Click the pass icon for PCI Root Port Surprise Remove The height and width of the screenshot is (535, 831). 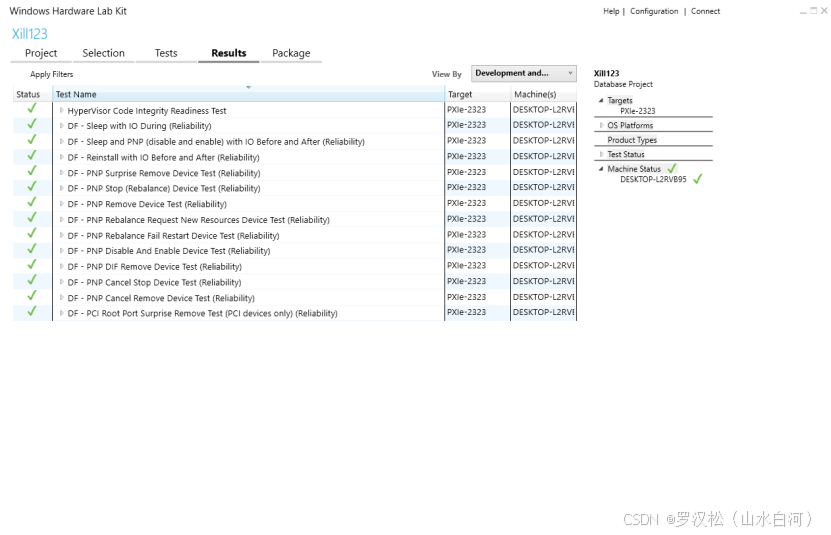[32, 311]
